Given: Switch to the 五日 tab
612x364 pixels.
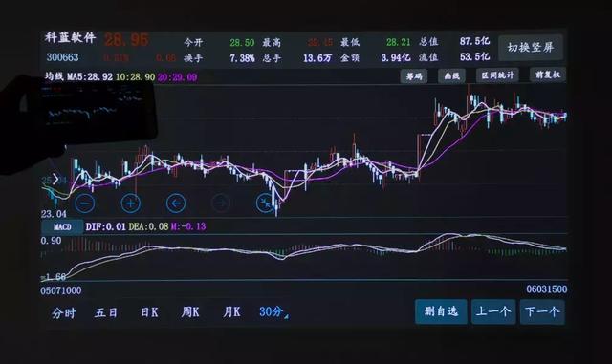Looking at the screenshot, I should point(106,312).
